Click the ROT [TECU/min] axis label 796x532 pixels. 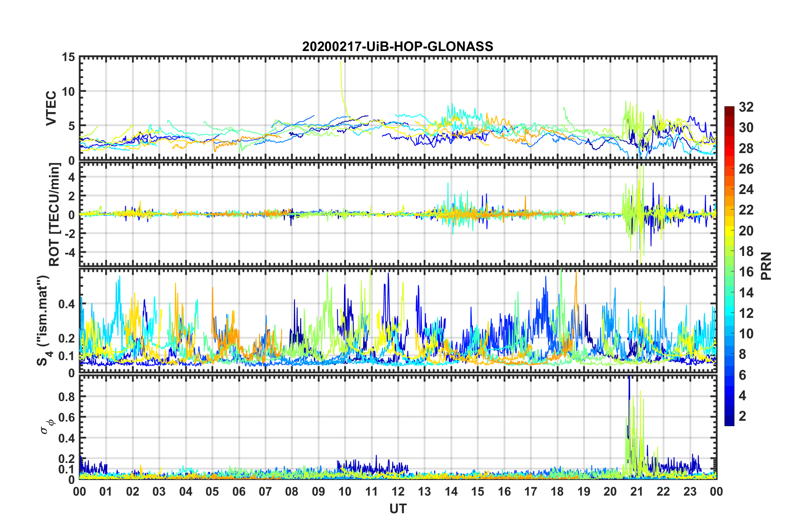tap(54, 215)
